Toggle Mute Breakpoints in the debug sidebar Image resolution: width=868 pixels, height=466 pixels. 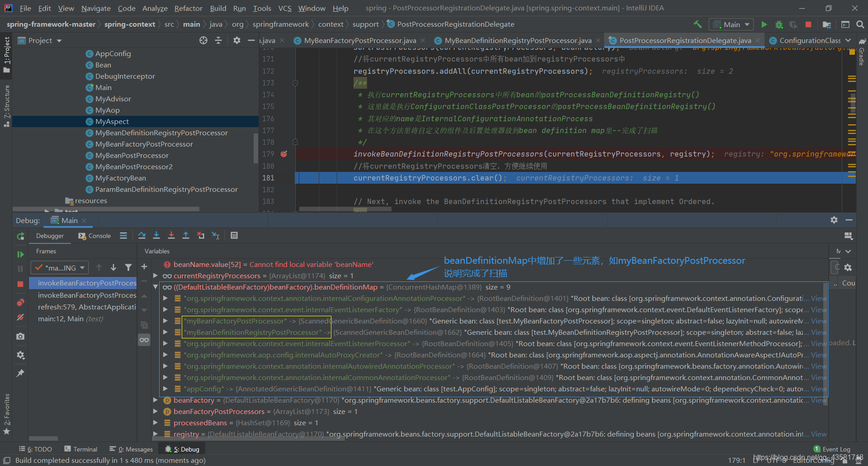[20, 317]
